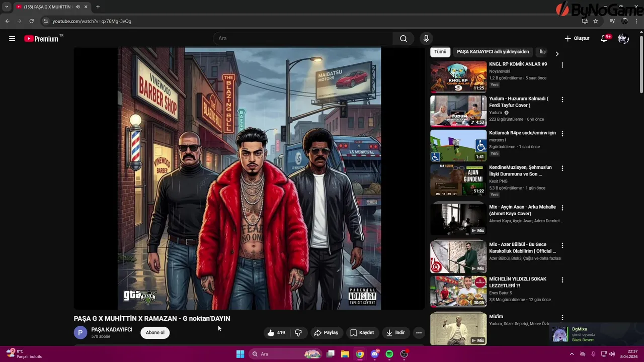Open Mix Azer Bülbül Bu Gece thumbnail
The width and height of the screenshot is (644, 362).
(x=458, y=256)
